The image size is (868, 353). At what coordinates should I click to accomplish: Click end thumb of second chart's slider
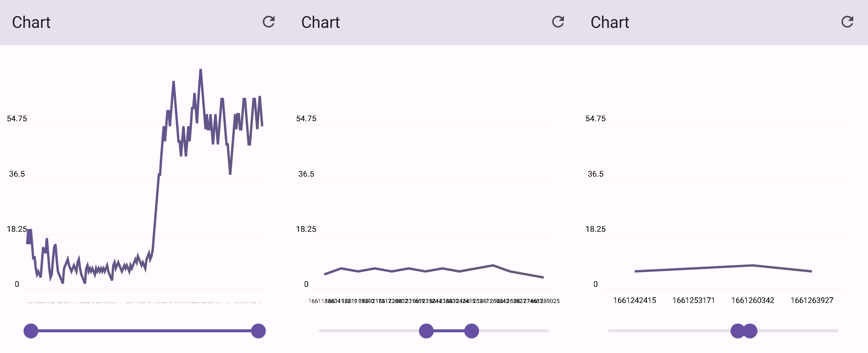472,331
